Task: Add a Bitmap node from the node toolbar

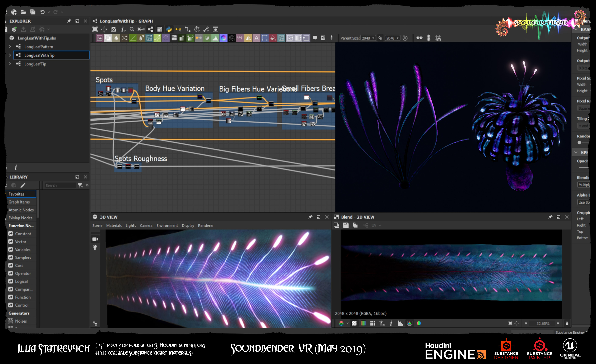Action: [x=100, y=38]
